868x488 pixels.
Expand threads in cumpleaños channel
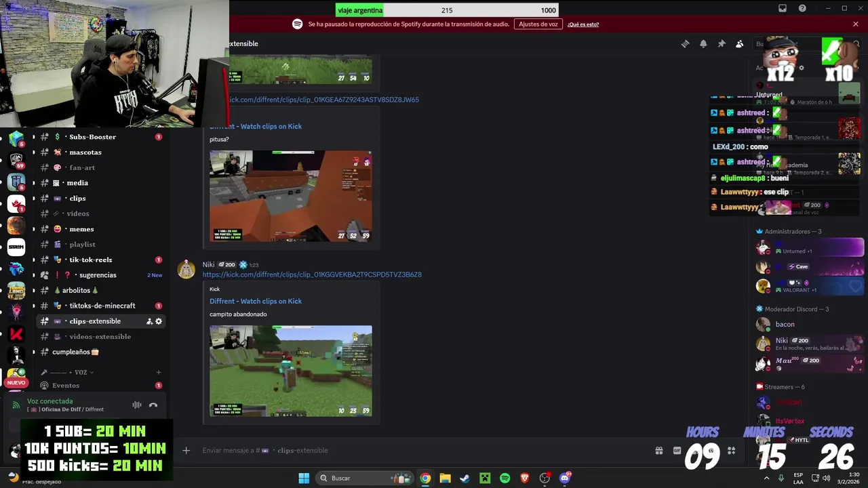point(33,352)
